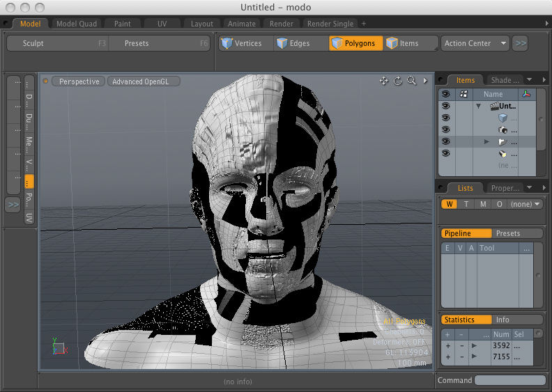Click the minus icon in the 3592 statistics row
Screen dimensions: 552x392
[x=461, y=346]
